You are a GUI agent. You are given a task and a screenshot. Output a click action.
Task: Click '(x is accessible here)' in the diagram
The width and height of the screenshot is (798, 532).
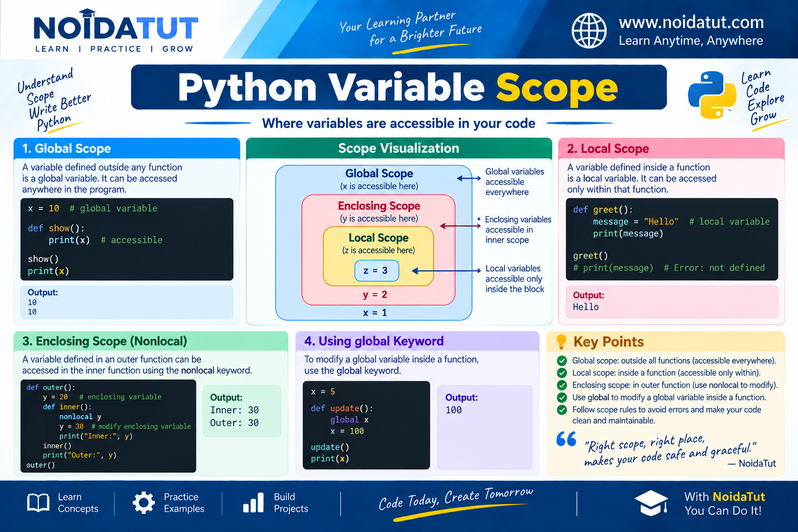[379, 186]
